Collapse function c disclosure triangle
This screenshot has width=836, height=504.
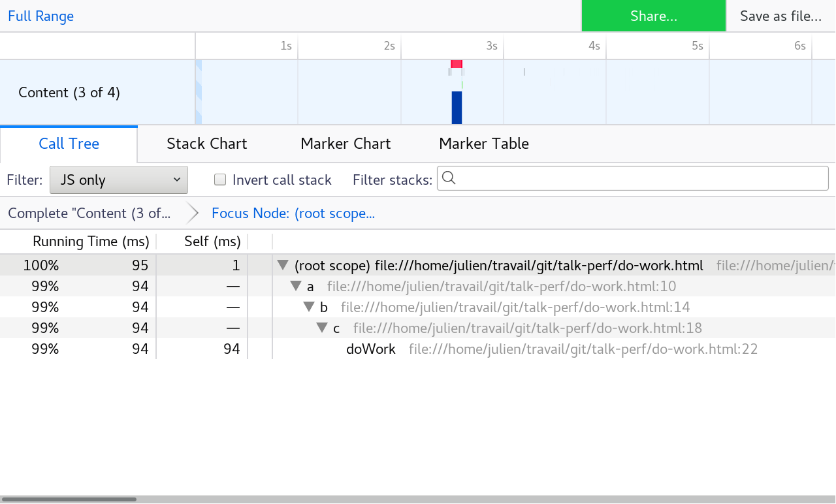[322, 328]
